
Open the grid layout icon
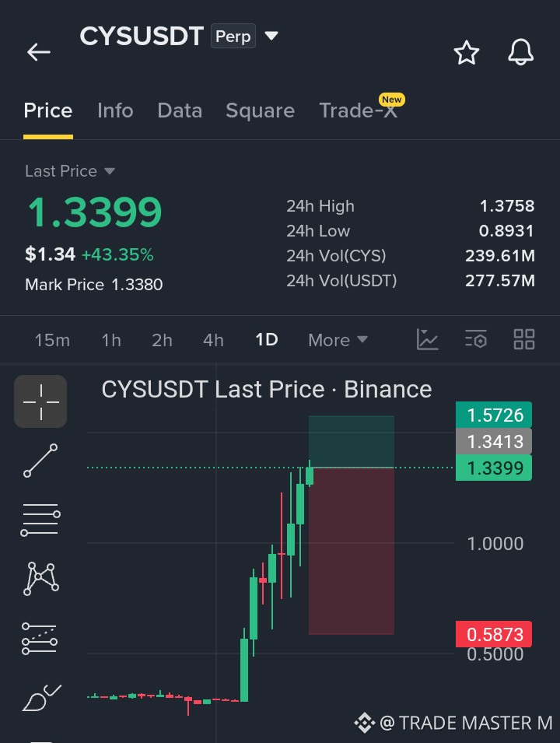point(524,339)
